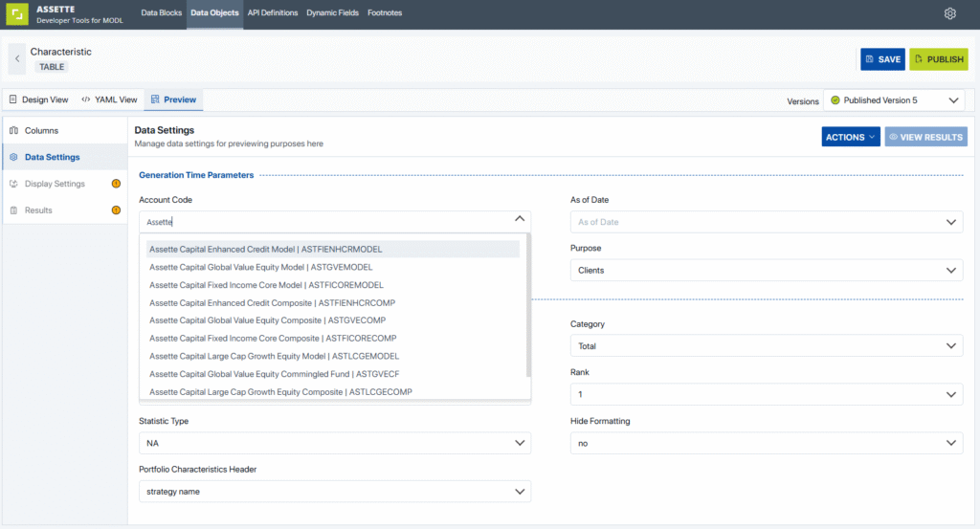Open the Versions dropdown showing Published Version 5
This screenshot has width=980, height=529.
pyautogui.click(x=894, y=100)
